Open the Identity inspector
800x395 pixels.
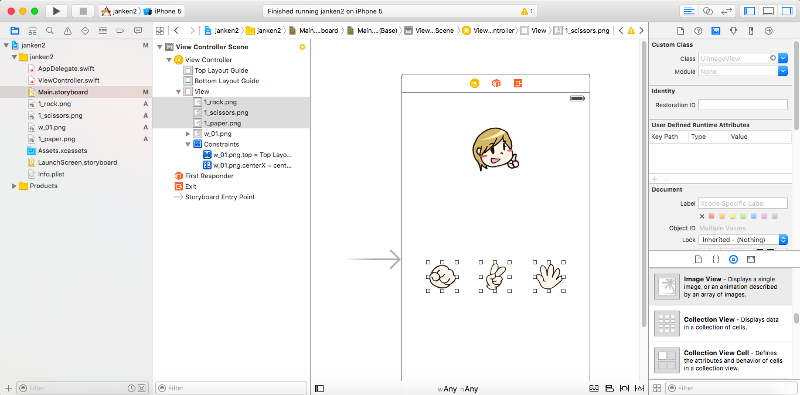[x=715, y=31]
